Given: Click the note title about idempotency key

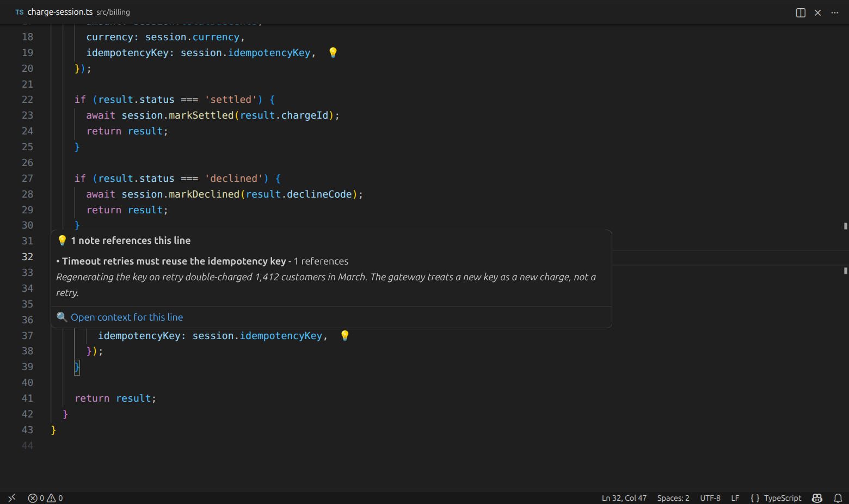Looking at the screenshot, I should pyautogui.click(x=174, y=261).
